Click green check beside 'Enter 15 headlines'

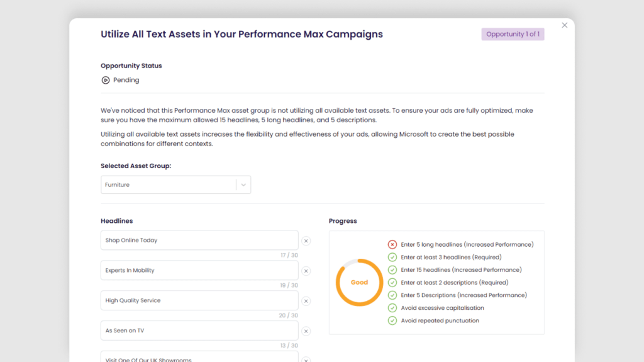[392, 270]
